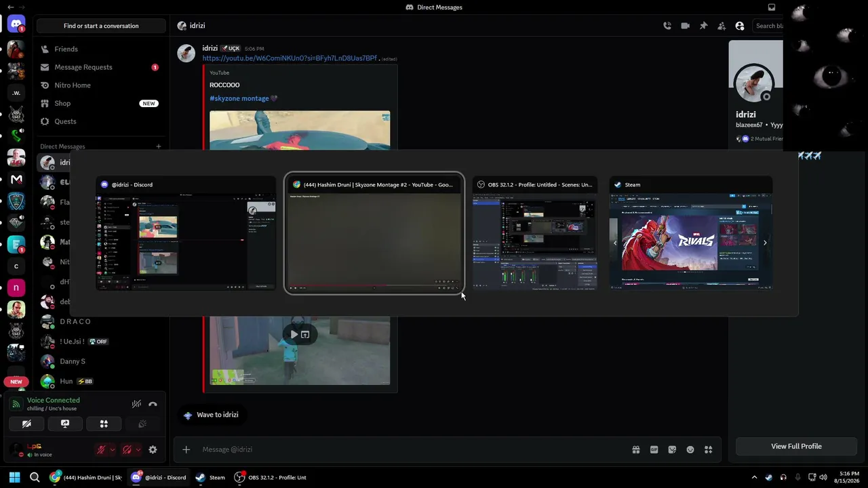Click the NEW unreads pill in server list
868x488 pixels.
click(x=16, y=382)
